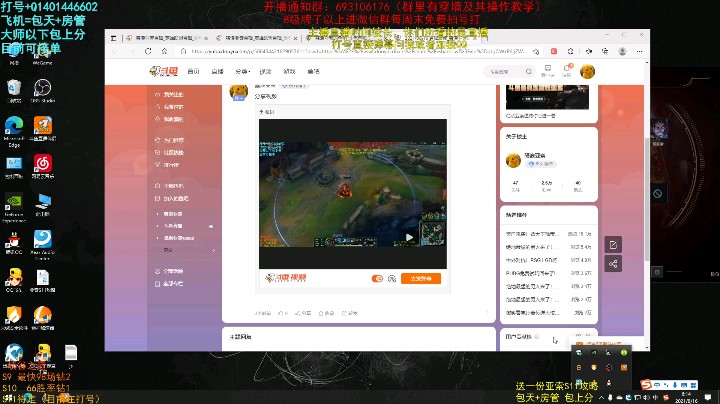Open Edge profile avatar icon

[x=622, y=51]
